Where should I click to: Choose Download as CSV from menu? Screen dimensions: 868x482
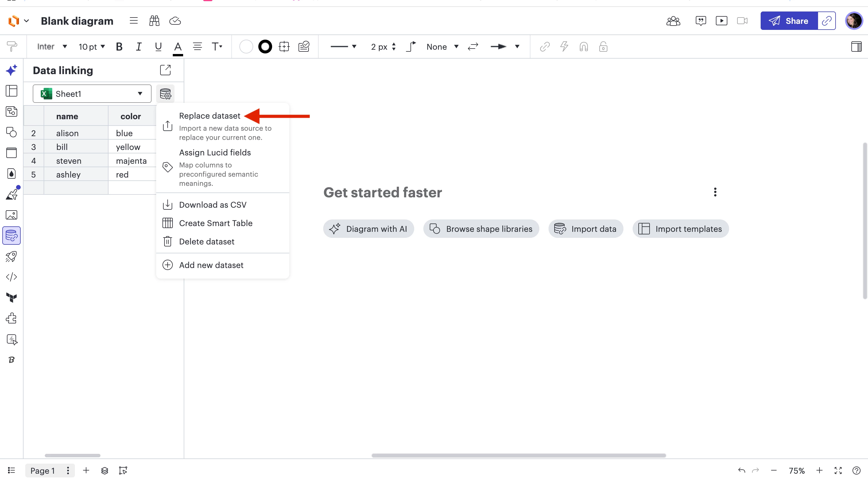click(x=213, y=205)
